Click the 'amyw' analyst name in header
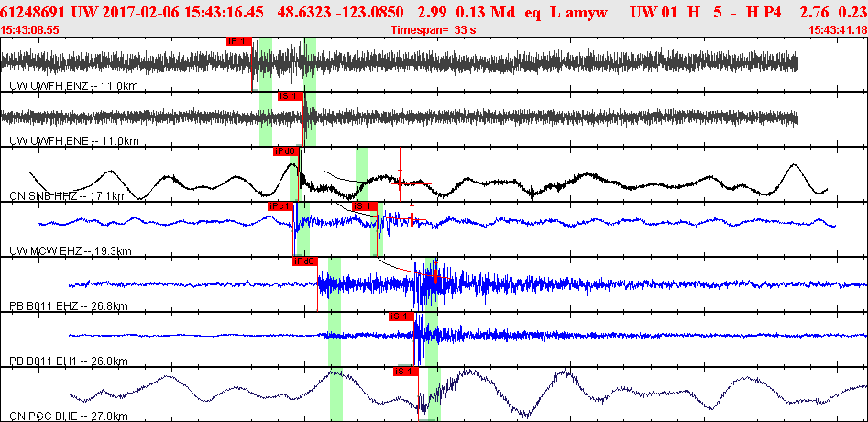868x422 pixels. click(x=588, y=12)
